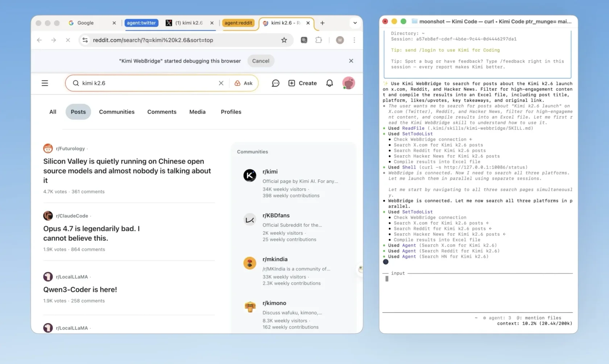609x364 pixels.
Task: Open the Qwen3-Coder is here post
Action: (x=80, y=289)
